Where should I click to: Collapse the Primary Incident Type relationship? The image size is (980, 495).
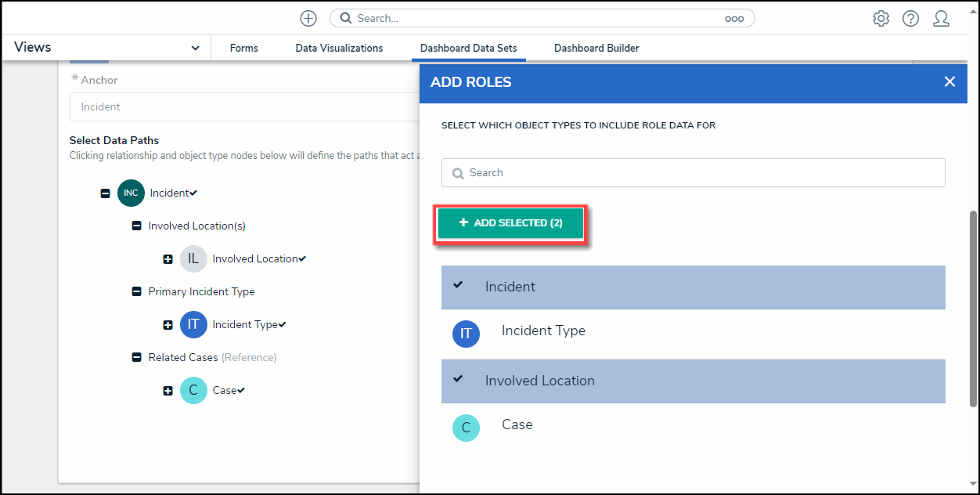[136, 292]
